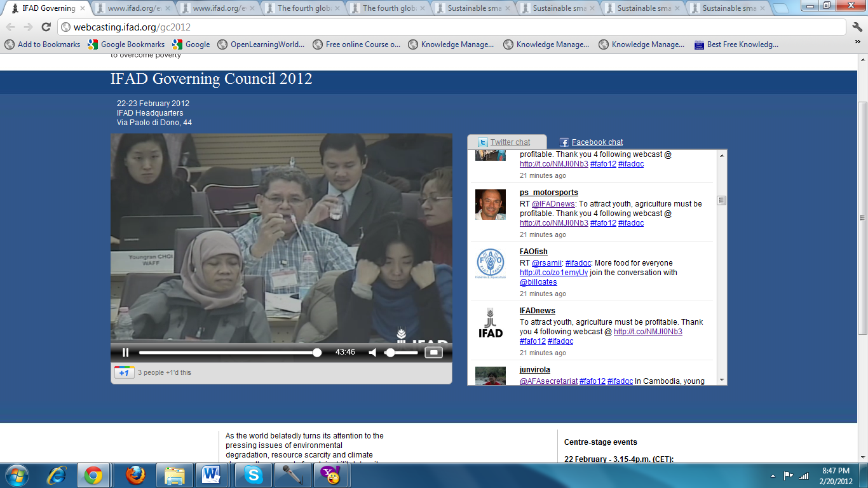Click the Twitter chat scrollbar thumb
The width and height of the screenshot is (868, 488).
(x=721, y=200)
